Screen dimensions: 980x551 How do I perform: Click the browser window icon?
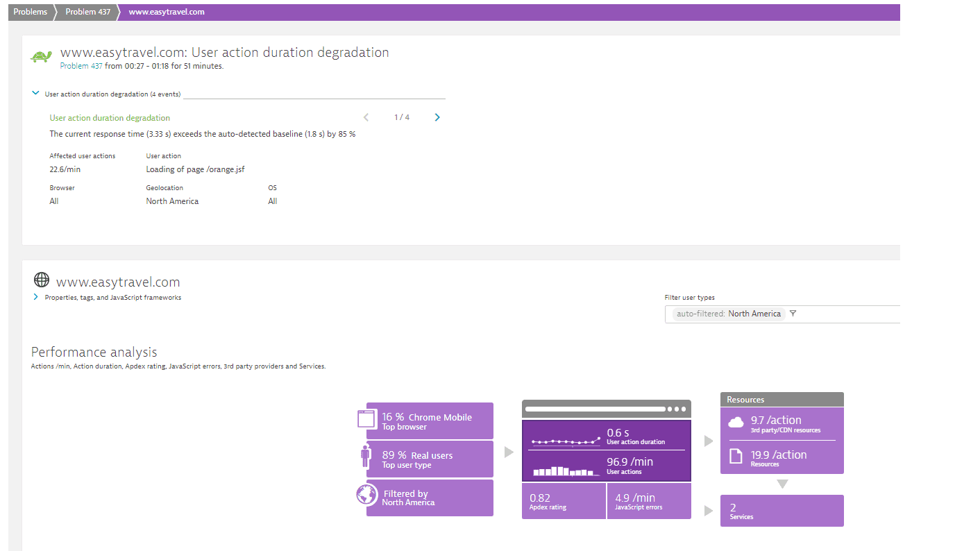point(366,418)
